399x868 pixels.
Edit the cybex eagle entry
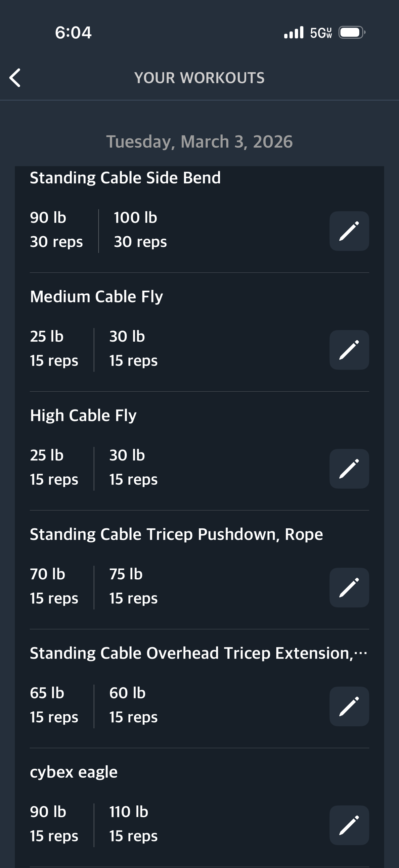[x=349, y=825]
